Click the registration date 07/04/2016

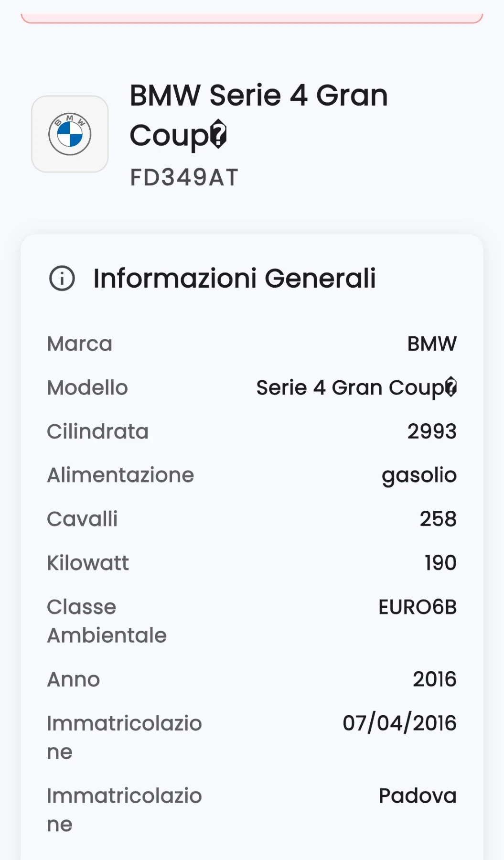point(399,723)
